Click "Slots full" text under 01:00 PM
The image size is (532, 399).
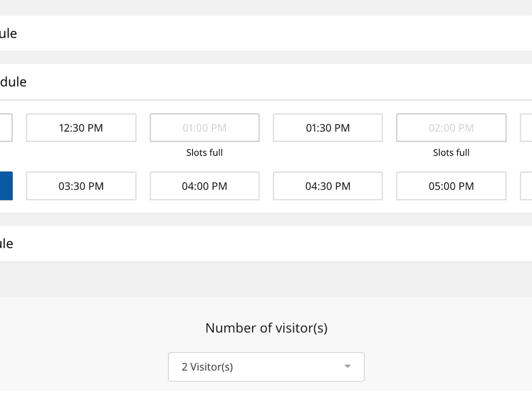coord(204,153)
